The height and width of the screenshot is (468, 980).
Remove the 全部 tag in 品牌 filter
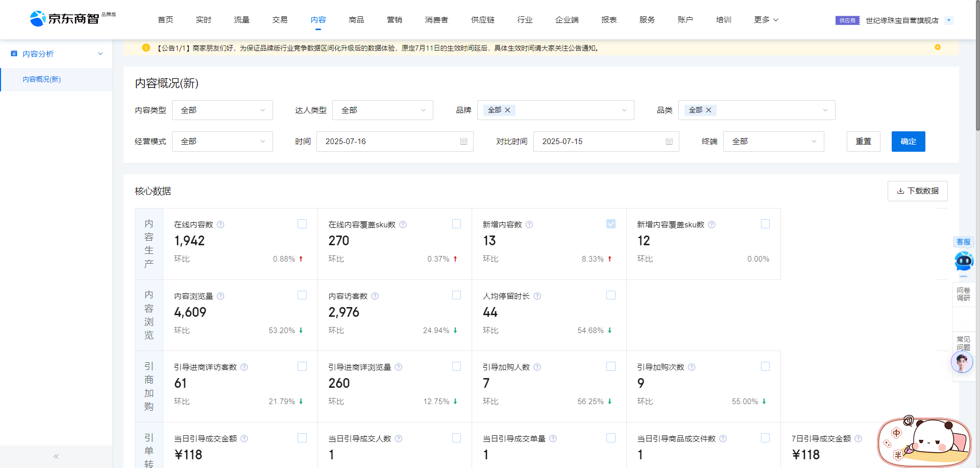(x=507, y=110)
